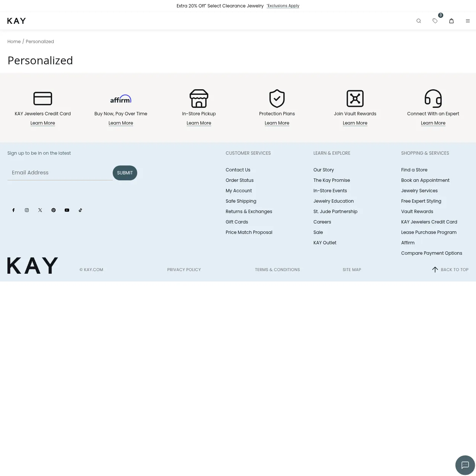Open KAY's Facebook page icon
Image resolution: width=476 pixels, height=476 pixels.
coord(13,210)
